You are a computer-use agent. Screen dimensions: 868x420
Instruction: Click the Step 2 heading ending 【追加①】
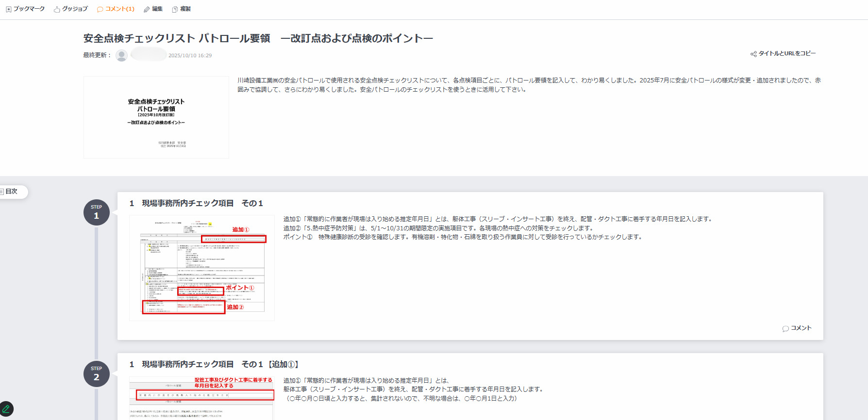[x=214, y=364]
